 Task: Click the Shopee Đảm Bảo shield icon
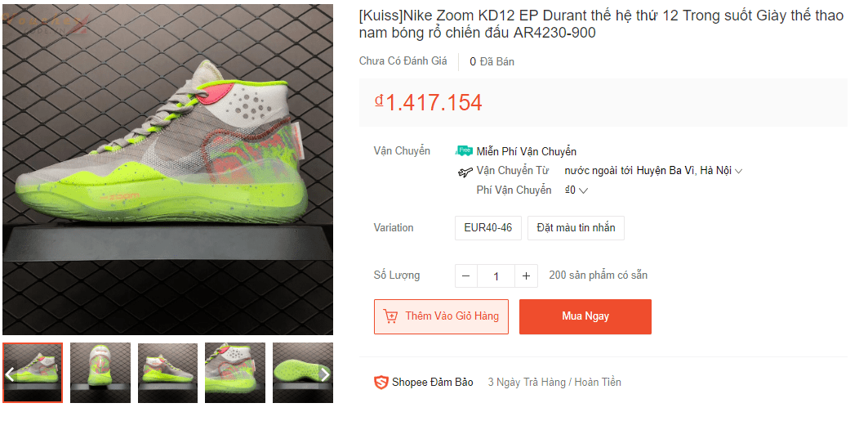[381, 383]
